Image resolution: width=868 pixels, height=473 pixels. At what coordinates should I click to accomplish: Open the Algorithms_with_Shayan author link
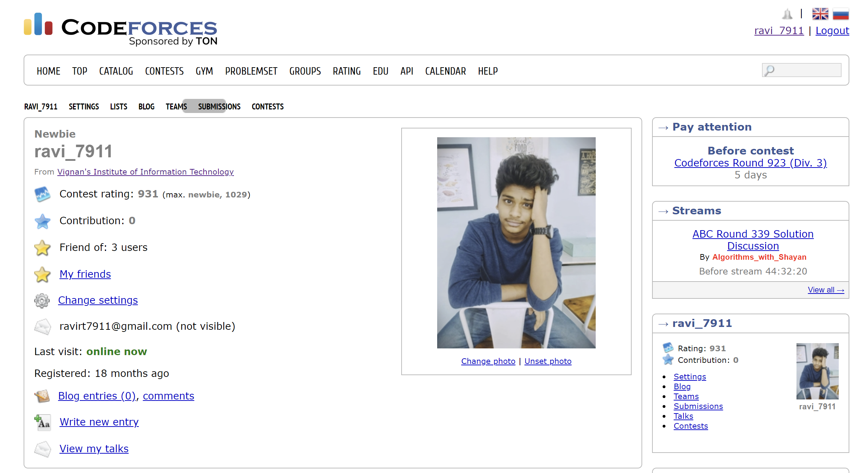click(759, 257)
